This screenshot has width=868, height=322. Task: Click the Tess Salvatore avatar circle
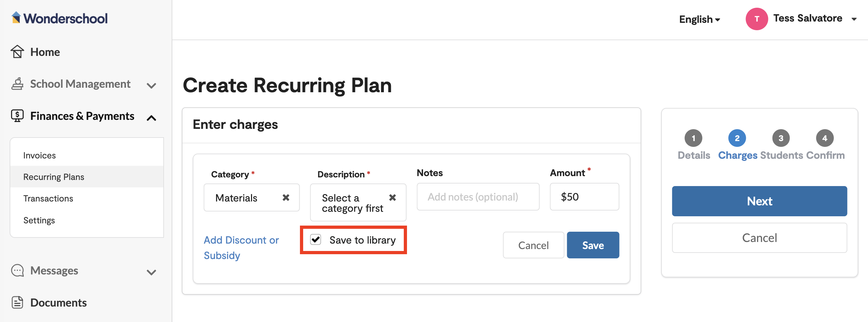pos(756,19)
